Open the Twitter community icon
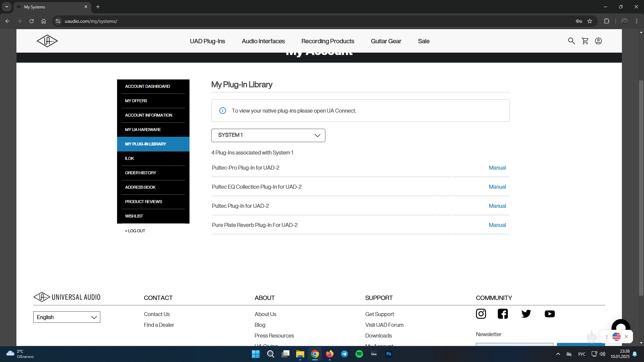 pyautogui.click(x=526, y=314)
